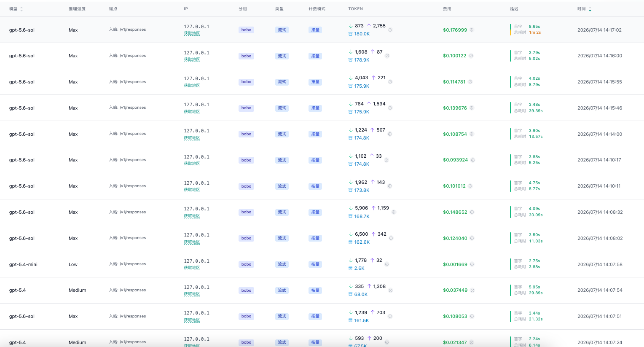This screenshot has height=347, width=644.
Task: Click the TOKEN column header
Action: (356, 9)
